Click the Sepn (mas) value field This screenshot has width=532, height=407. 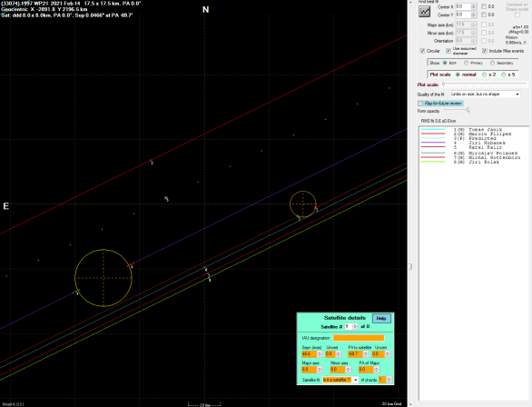tap(309, 354)
